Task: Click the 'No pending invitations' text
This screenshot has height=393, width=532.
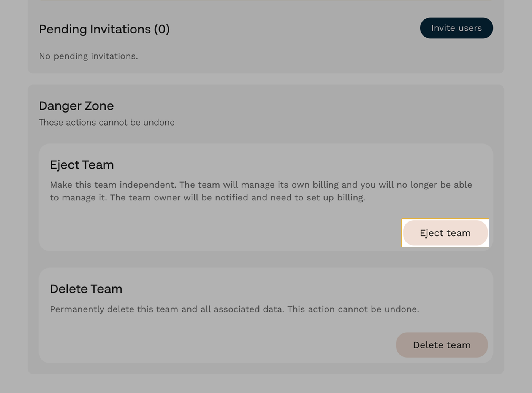Action: point(88,56)
